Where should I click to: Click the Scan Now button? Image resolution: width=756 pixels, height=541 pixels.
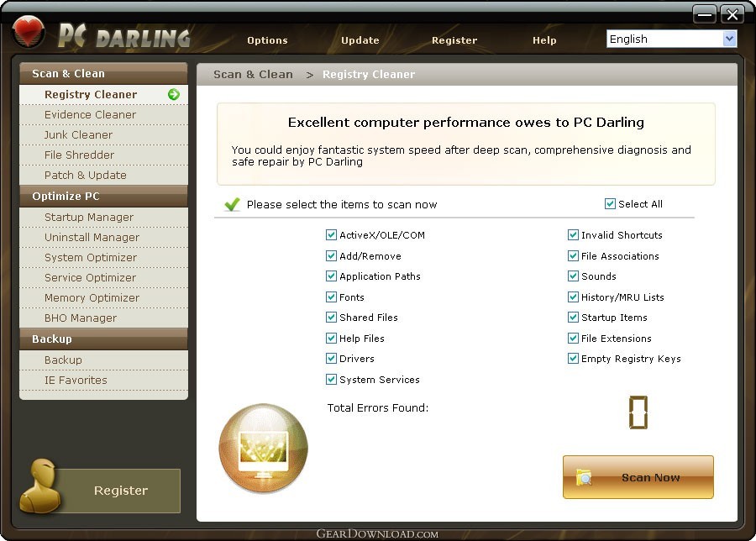[638, 477]
